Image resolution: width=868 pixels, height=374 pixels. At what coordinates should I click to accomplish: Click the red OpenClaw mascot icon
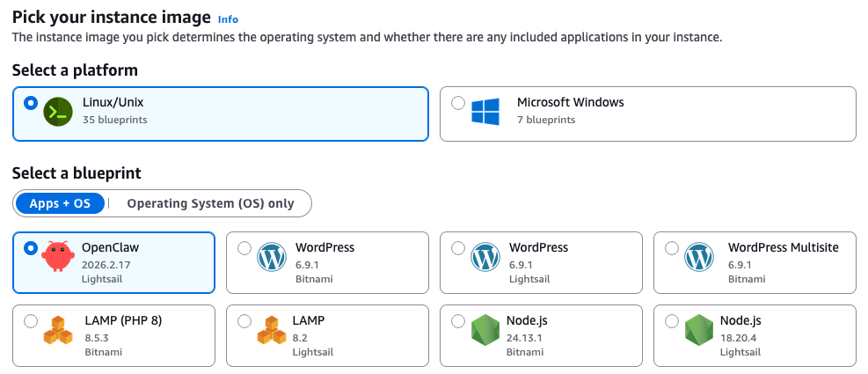pos(59,257)
